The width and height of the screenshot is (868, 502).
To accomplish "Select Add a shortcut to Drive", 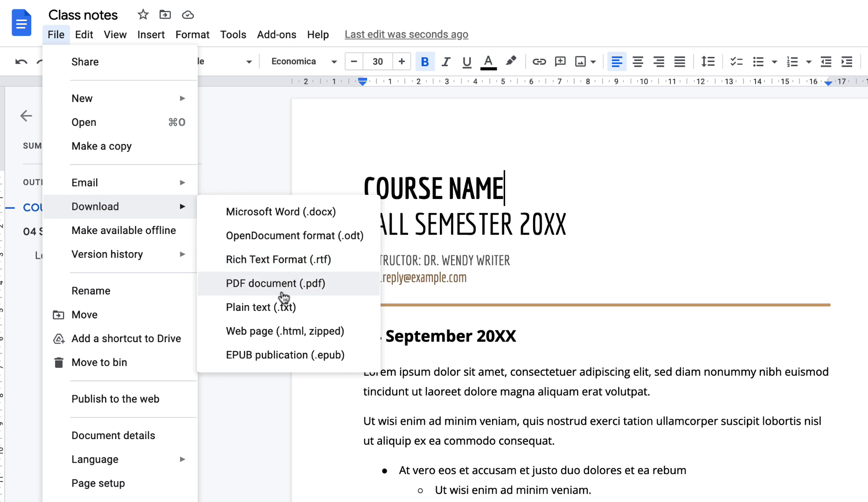I will pyautogui.click(x=120, y=338).
